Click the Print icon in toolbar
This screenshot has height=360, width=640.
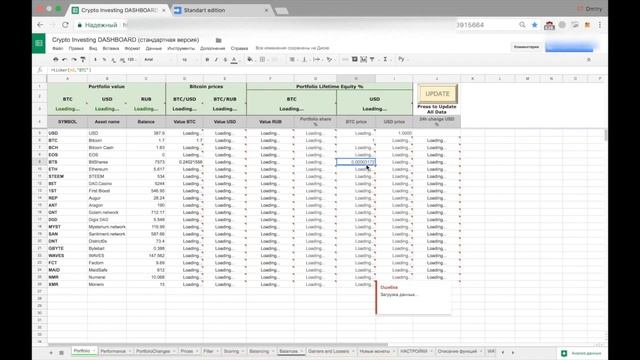56,60
